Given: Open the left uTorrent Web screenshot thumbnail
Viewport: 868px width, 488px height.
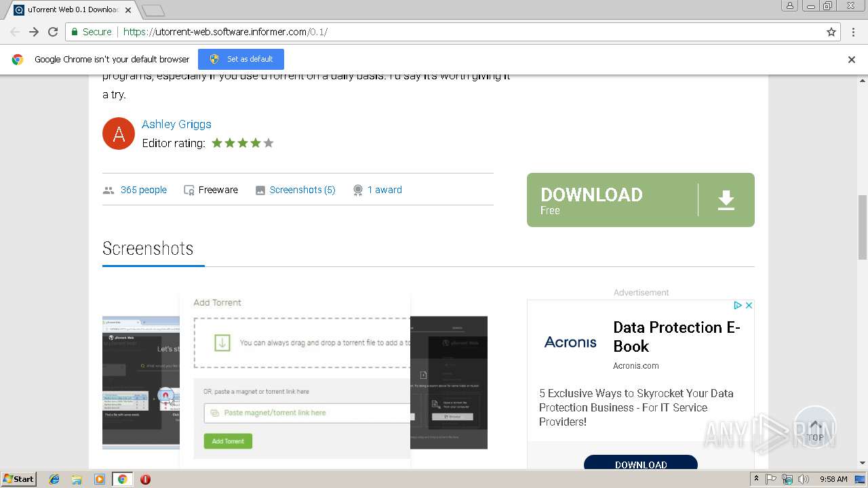Looking at the screenshot, I should tap(141, 382).
